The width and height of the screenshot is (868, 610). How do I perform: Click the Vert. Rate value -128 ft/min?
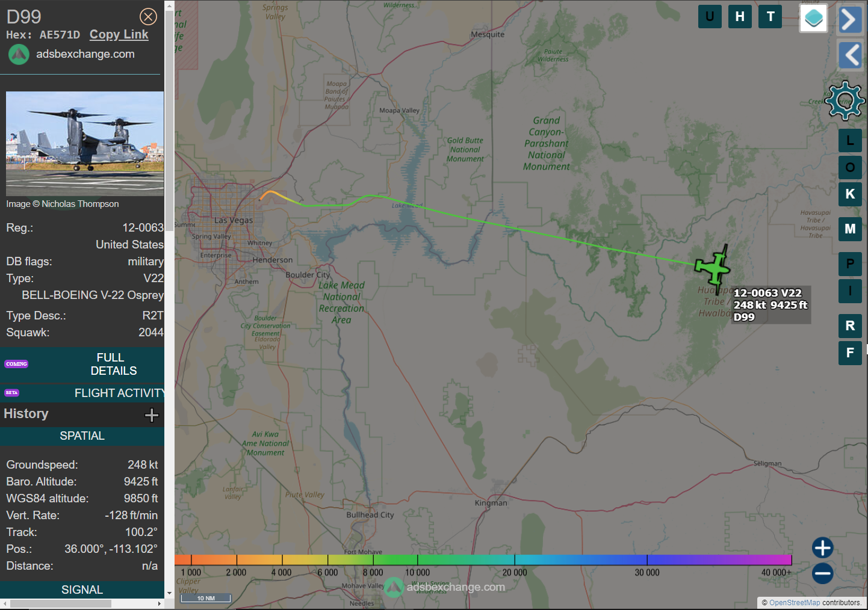(131, 516)
